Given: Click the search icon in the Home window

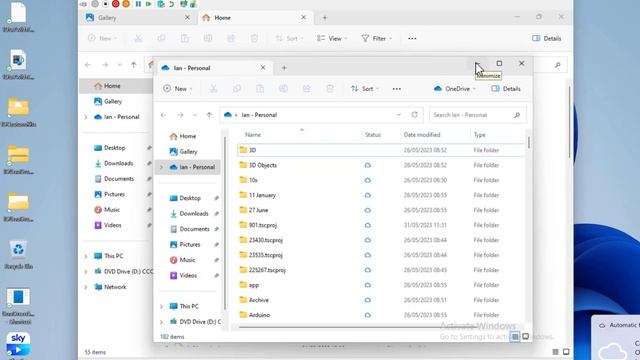Looking at the screenshot, I should pos(558,64).
